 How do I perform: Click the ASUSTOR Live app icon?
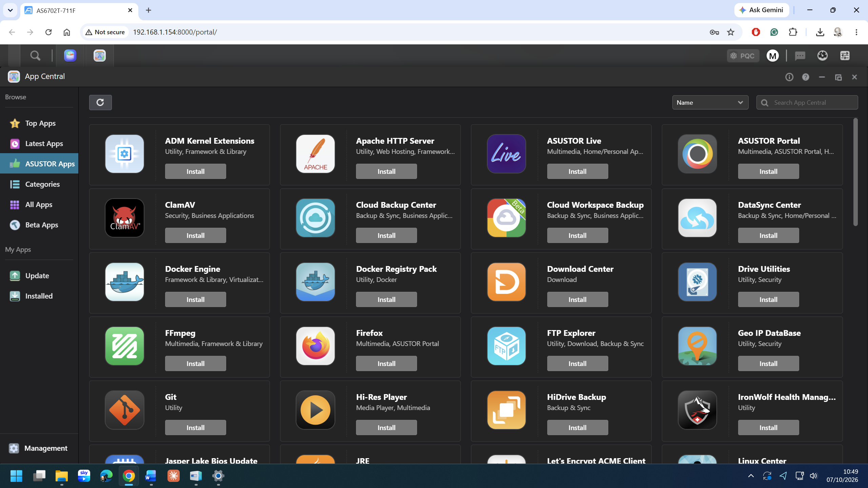(x=506, y=154)
